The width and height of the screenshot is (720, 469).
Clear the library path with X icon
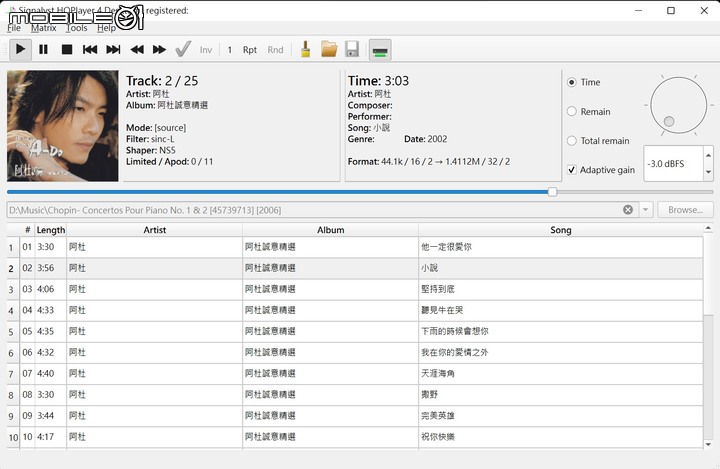click(628, 210)
